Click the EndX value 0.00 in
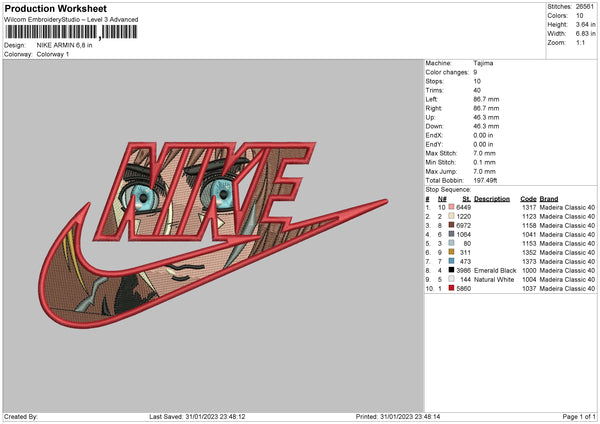 click(x=483, y=135)
